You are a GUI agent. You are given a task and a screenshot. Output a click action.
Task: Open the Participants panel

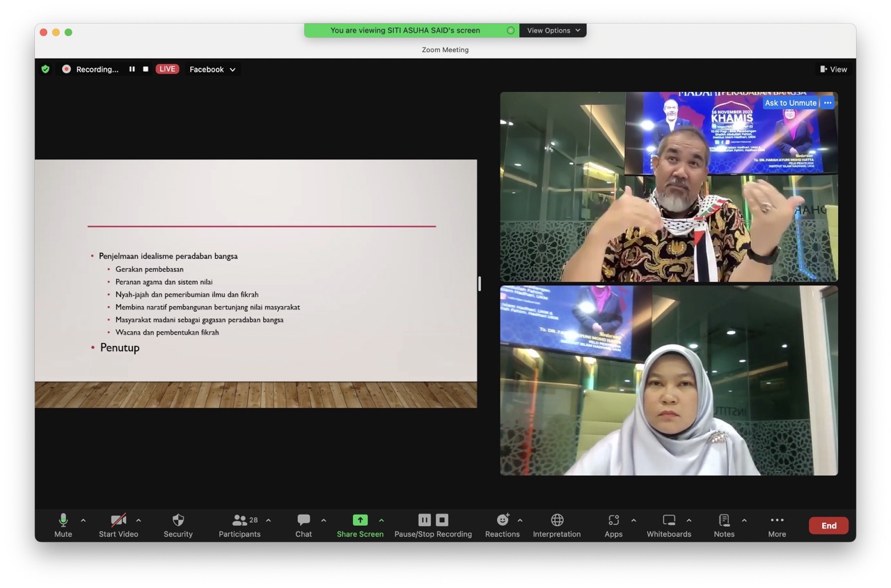(x=239, y=525)
